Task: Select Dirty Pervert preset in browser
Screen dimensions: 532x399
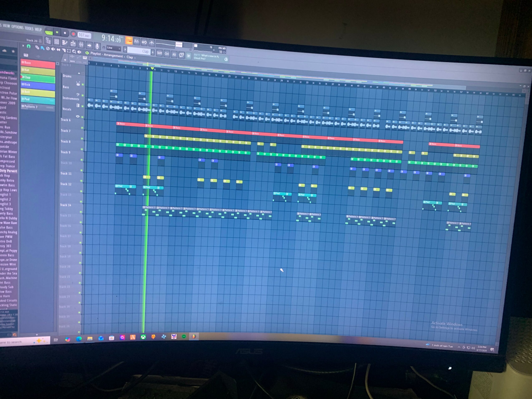Action: coord(9,171)
